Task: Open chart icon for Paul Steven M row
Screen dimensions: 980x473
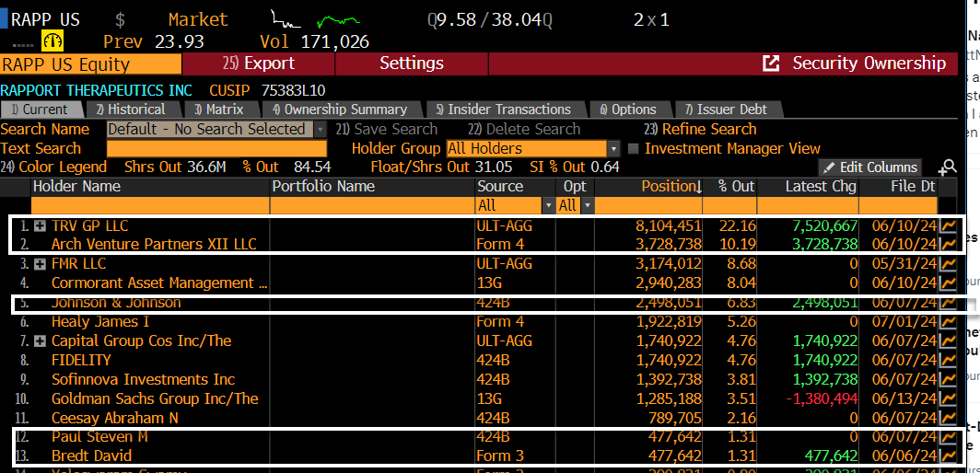Action: point(948,437)
